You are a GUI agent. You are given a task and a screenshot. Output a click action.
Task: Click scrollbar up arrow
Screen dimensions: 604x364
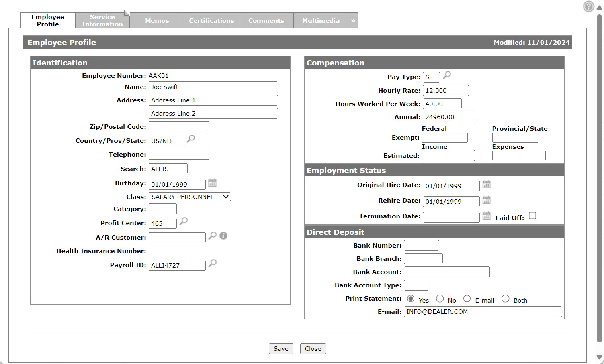[x=600, y=7]
